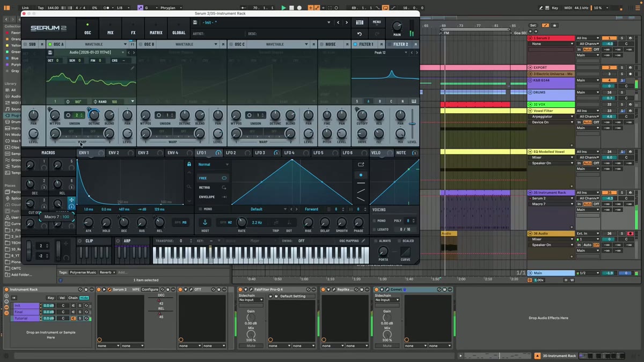Select the LFO point dot tool

point(361,175)
